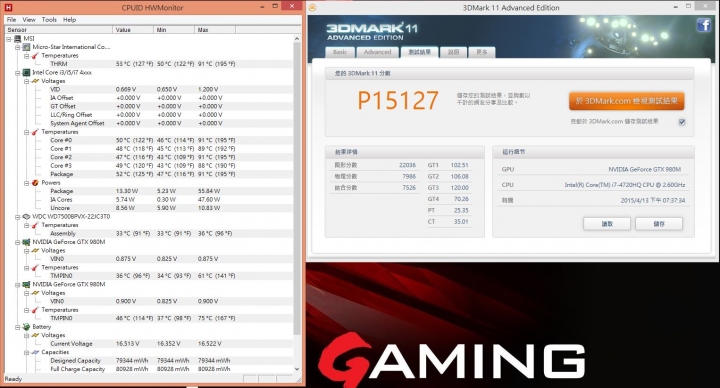Collapse the Battery node
720x388 pixels.
tap(17, 327)
